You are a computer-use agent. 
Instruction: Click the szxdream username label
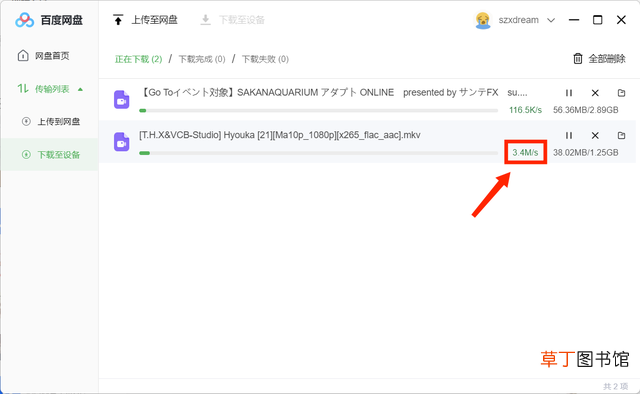pyautogui.click(x=518, y=20)
